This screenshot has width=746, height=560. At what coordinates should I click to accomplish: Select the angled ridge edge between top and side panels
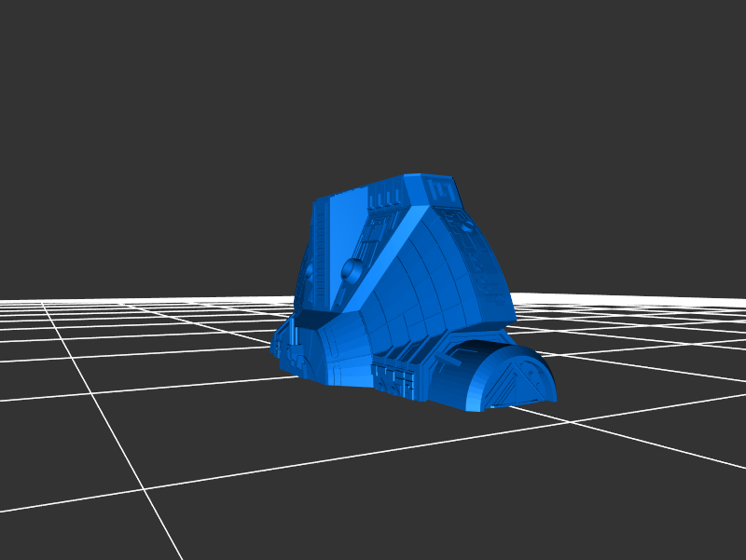coord(392,250)
